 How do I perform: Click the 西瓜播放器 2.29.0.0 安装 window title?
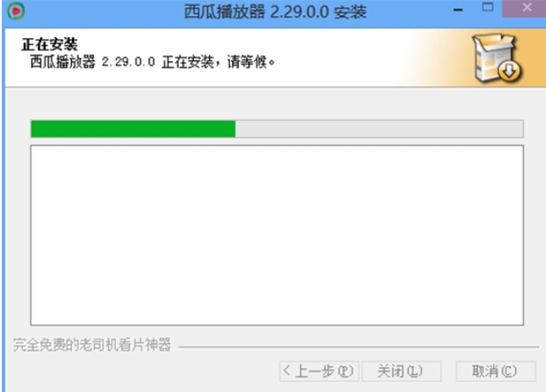275,12
